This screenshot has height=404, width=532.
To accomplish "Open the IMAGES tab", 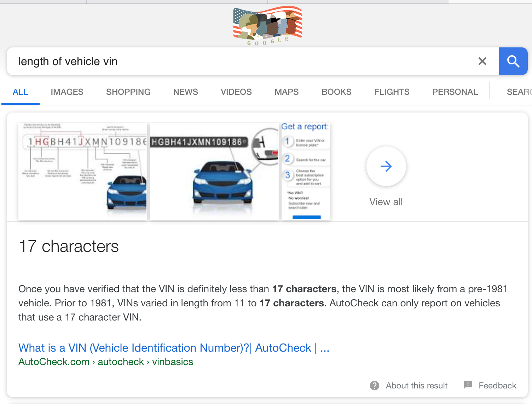I will [67, 92].
